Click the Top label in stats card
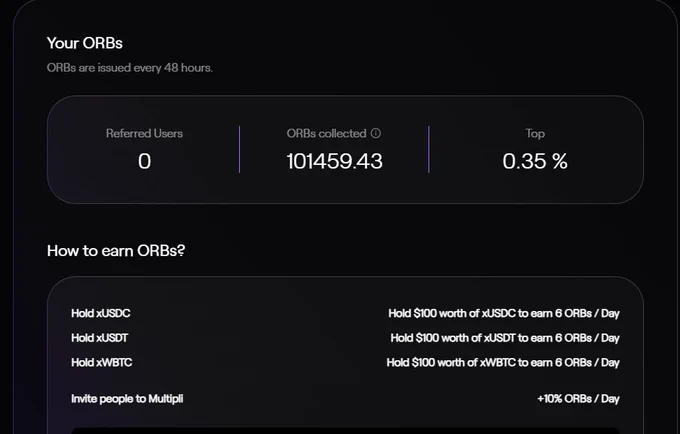Image resolution: width=680 pixels, height=434 pixels. [x=535, y=134]
